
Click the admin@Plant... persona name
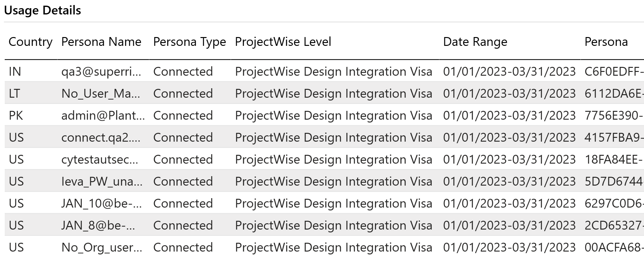coord(103,116)
